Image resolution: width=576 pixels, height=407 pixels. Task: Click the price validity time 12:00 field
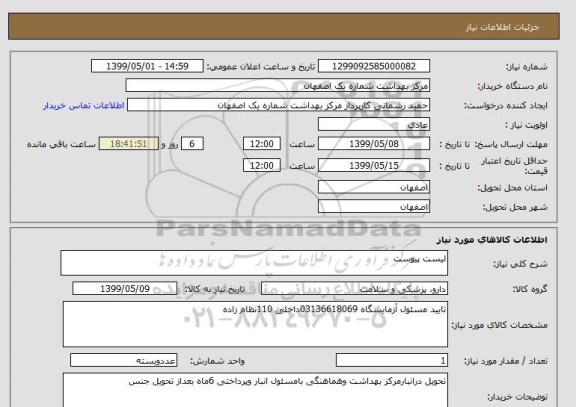(262, 166)
